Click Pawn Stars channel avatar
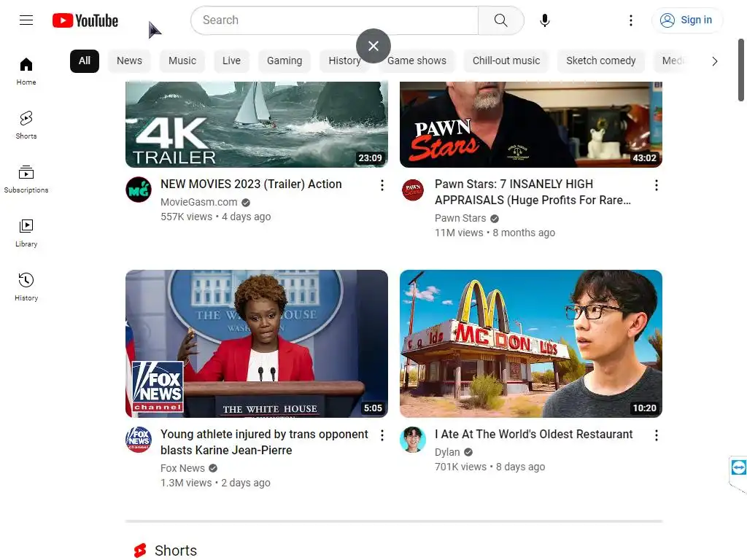 tap(413, 190)
